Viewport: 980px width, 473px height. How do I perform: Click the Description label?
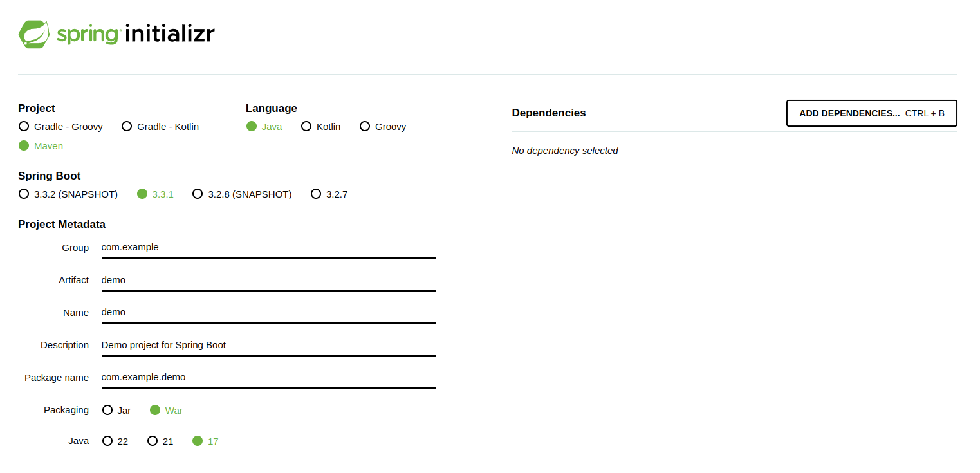click(65, 346)
